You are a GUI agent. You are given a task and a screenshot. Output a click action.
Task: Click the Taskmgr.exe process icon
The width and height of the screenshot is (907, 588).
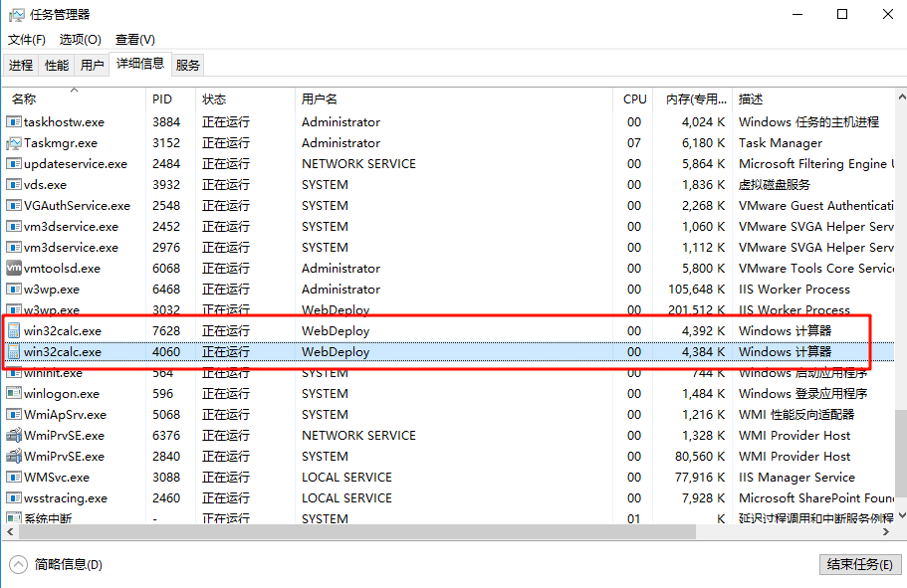[x=14, y=143]
